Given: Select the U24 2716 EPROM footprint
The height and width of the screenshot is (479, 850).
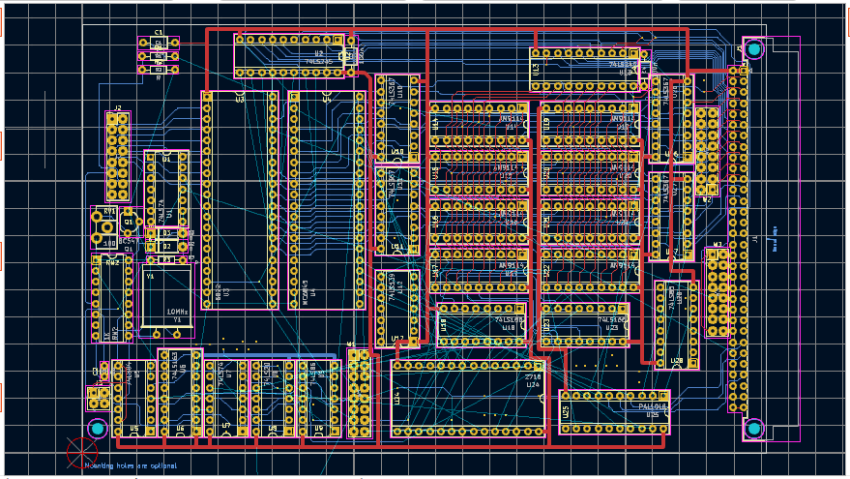Looking at the screenshot, I should [467, 399].
